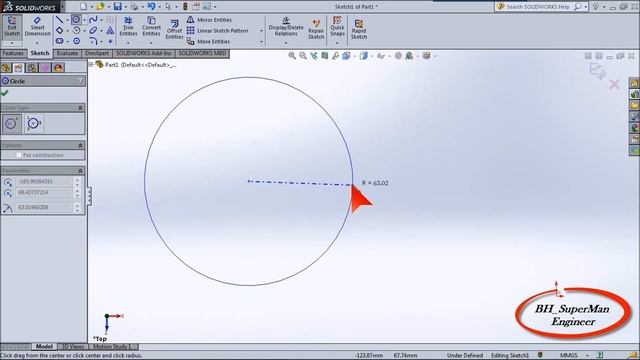Open the Model bottom tab
This screenshot has height=360, width=640.
tap(44, 347)
